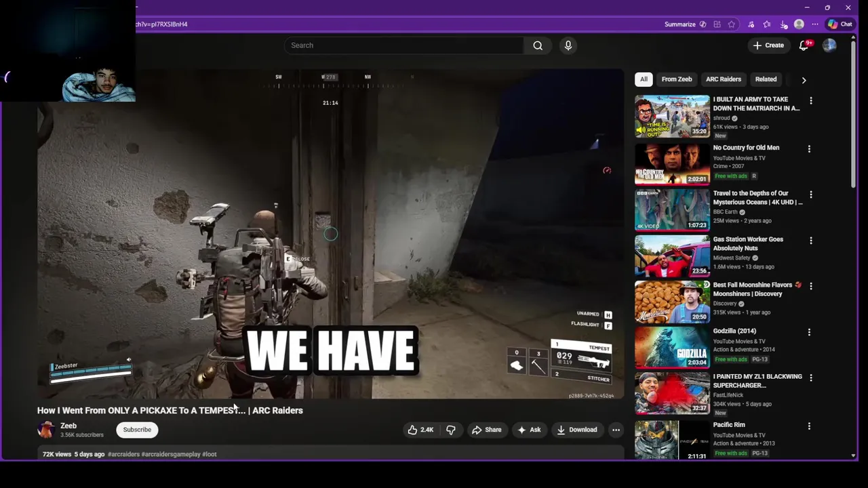Open options for I BUILT AN ARMY video

tap(810, 101)
